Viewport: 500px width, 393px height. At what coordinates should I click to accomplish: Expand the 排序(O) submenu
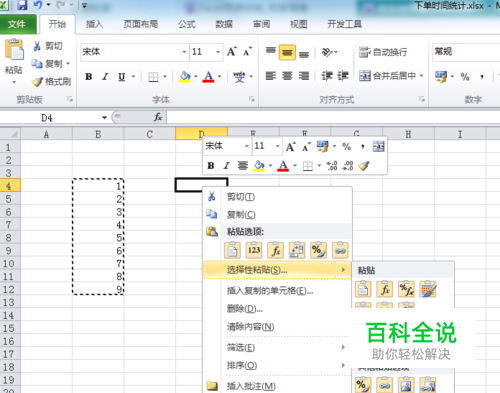pos(277,366)
